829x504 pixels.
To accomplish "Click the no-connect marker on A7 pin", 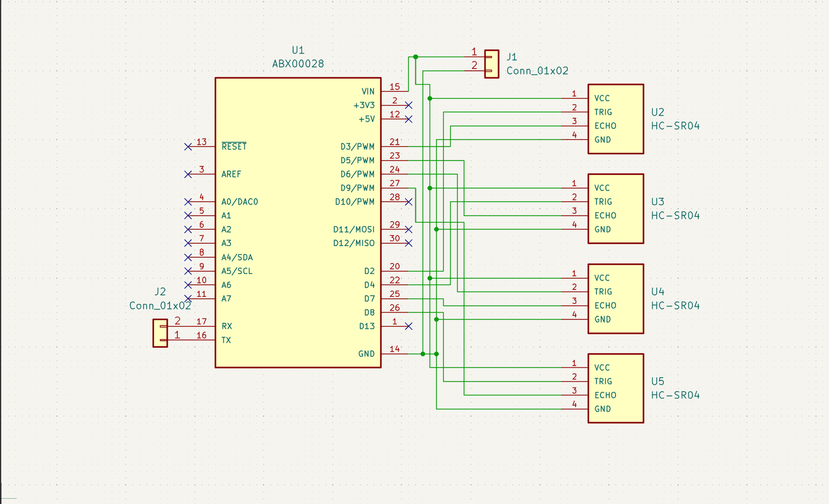I will (x=188, y=298).
